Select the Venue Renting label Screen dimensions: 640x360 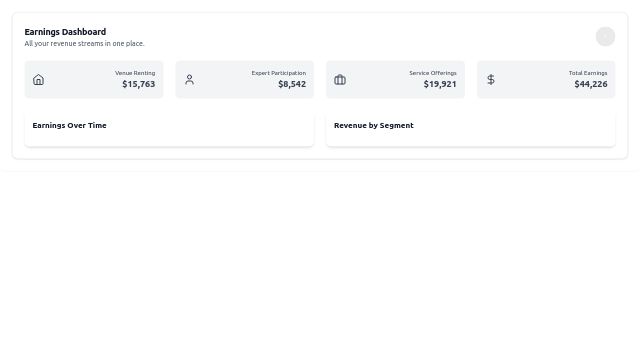[135, 73]
